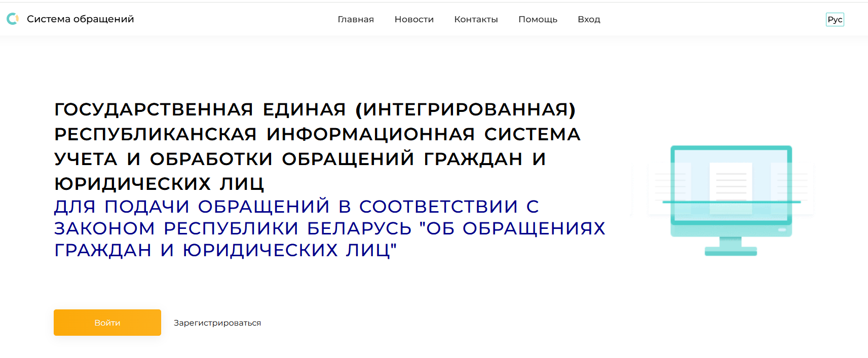This screenshot has height=358, width=868.
Task: Click the circular logo icon in header
Action: [x=13, y=19]
